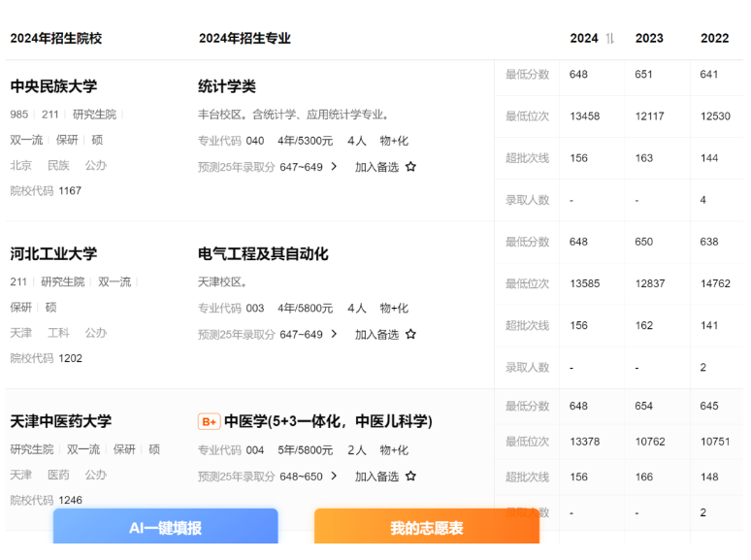This screenshot has width=751, height=560.
Task: Click the 2022 column header
Action: (x=714, y=38)
